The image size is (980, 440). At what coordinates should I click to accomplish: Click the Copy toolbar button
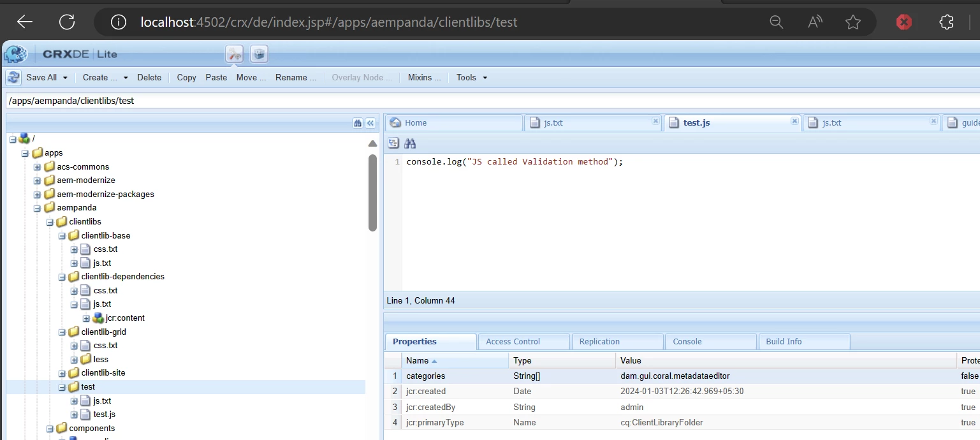coord(186,77)
